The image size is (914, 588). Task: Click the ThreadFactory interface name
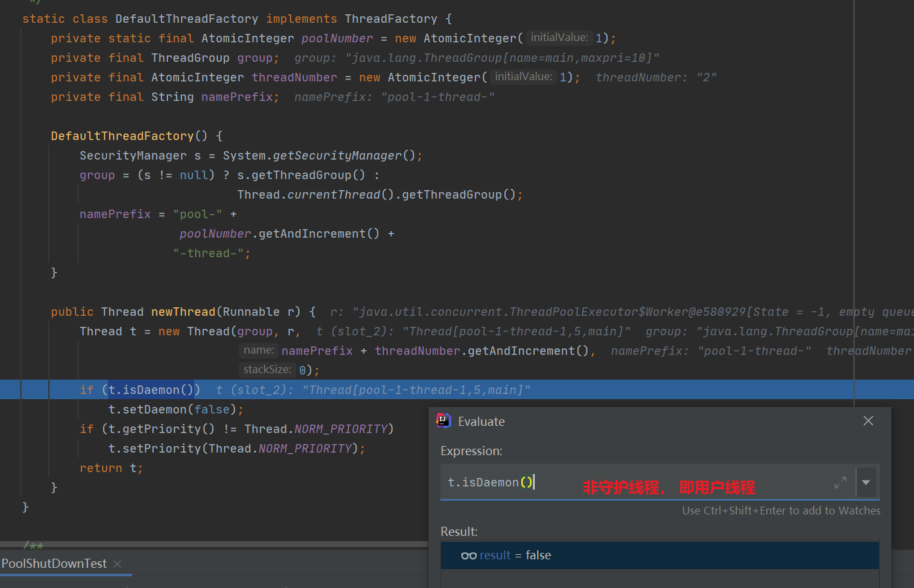click(391, 19)
